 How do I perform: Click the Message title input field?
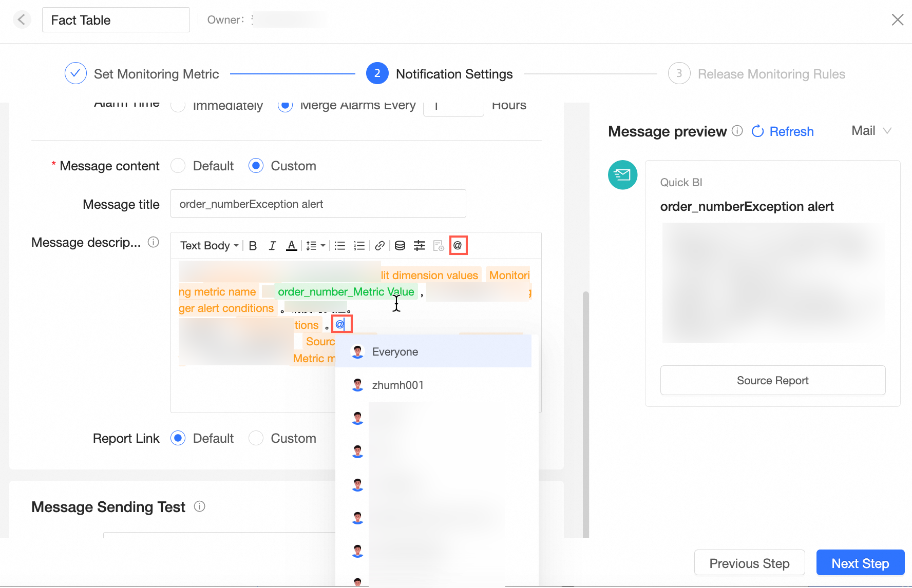(318, 204)
